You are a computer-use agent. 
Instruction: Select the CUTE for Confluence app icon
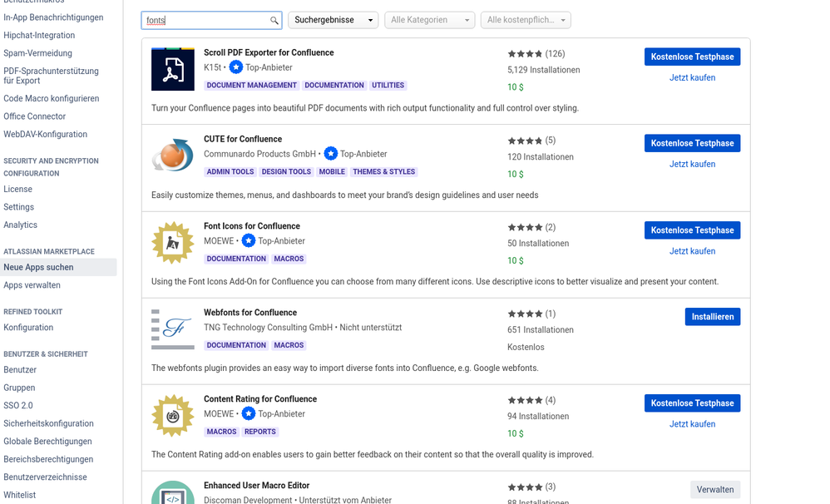click(172, 154)
